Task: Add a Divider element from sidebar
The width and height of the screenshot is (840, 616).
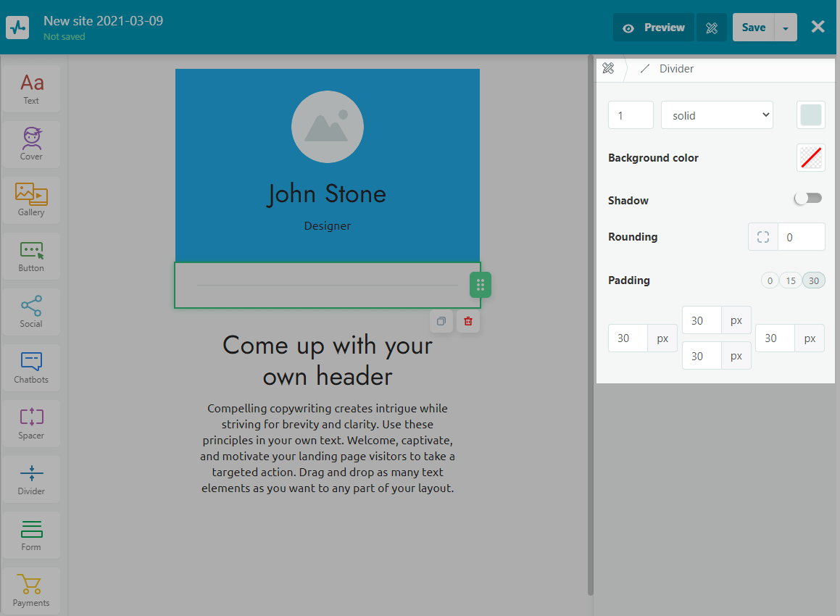Action: pos(31,480)
